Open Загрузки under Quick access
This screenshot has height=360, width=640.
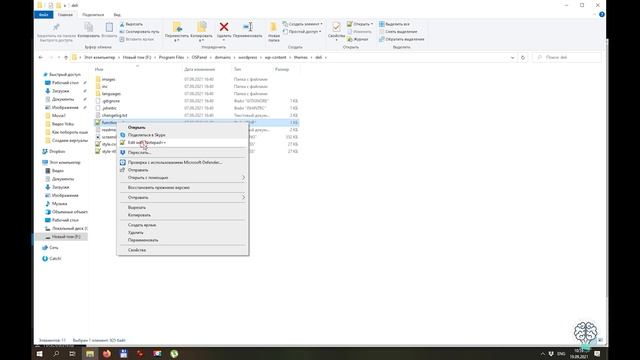pos(60,91)
